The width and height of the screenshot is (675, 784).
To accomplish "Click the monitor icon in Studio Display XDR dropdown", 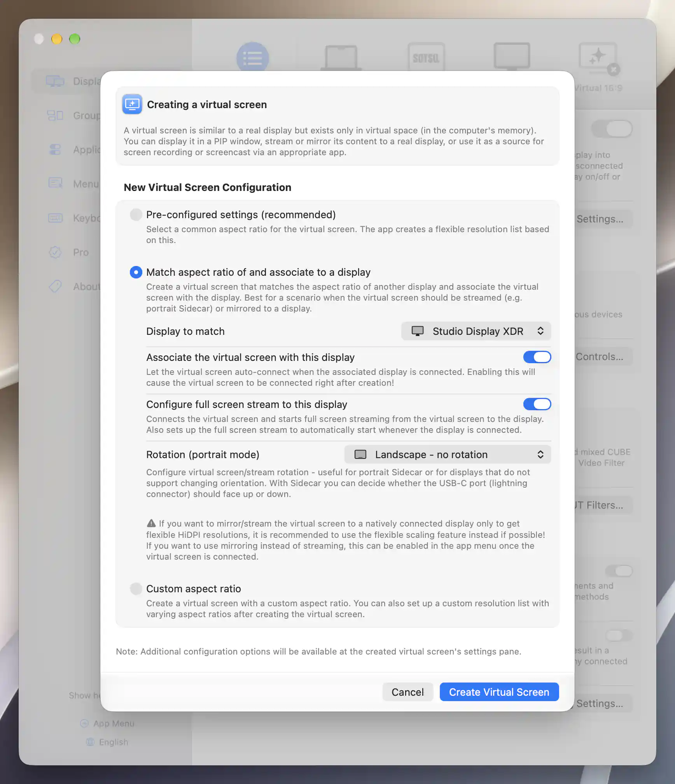I will click(x=418, y=331).
